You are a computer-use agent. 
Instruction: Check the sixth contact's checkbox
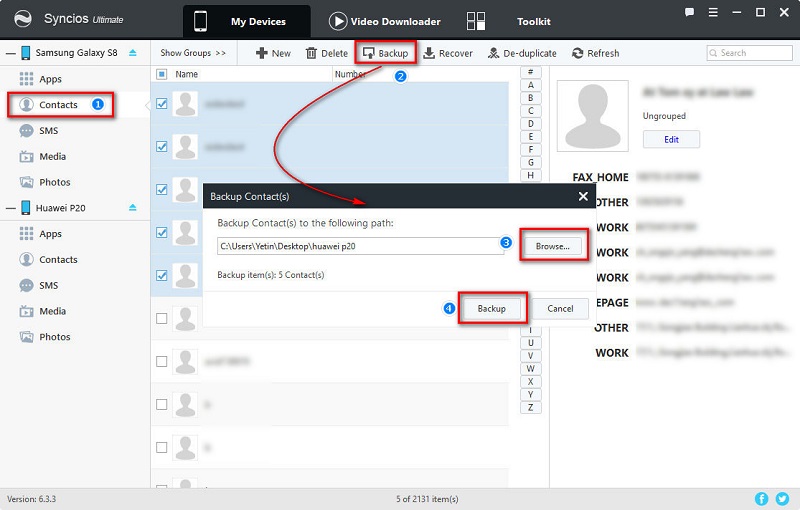click(162, 319)
